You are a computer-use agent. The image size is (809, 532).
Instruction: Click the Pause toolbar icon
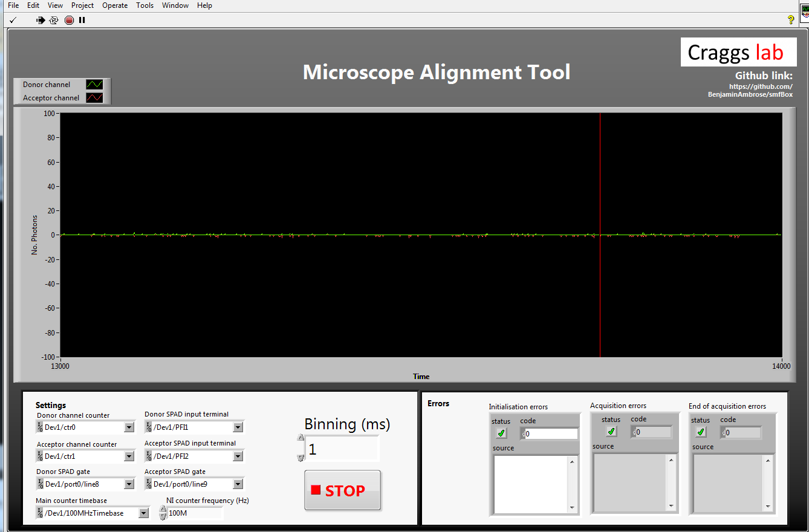click(x=82, y=20)
